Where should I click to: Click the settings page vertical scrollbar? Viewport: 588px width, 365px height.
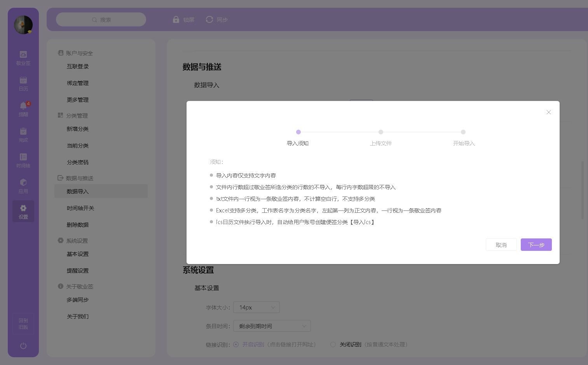[582, 190]
